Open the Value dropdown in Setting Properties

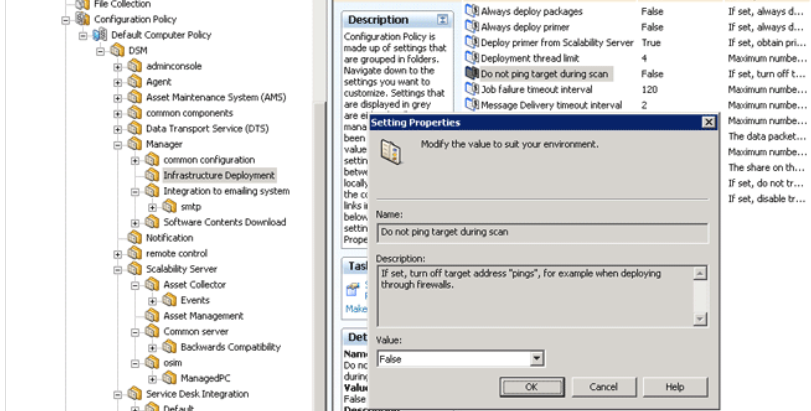pos(536,358)
